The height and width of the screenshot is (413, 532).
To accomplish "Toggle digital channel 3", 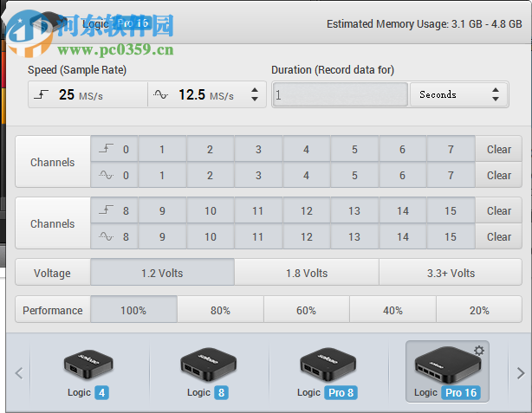I will coord(258,149).
